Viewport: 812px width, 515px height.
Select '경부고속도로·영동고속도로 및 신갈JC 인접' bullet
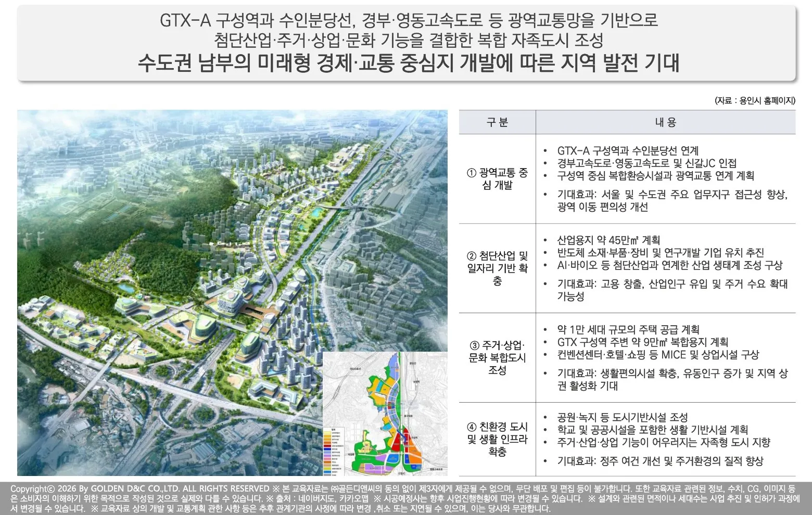pos(647,163)
